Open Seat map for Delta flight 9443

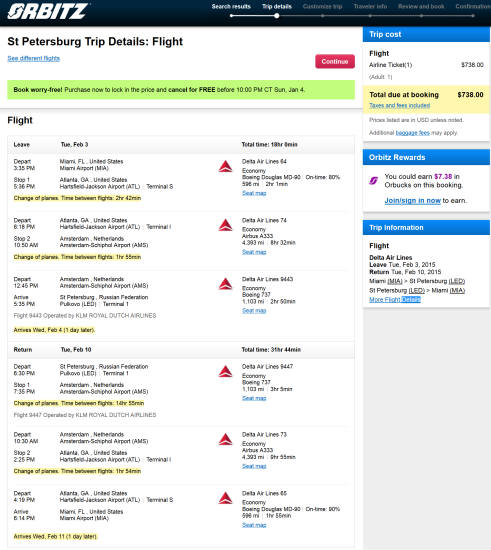click(254, 310)
